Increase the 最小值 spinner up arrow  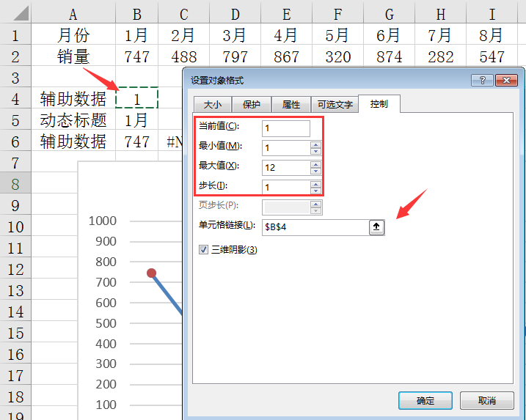point(315,145)
